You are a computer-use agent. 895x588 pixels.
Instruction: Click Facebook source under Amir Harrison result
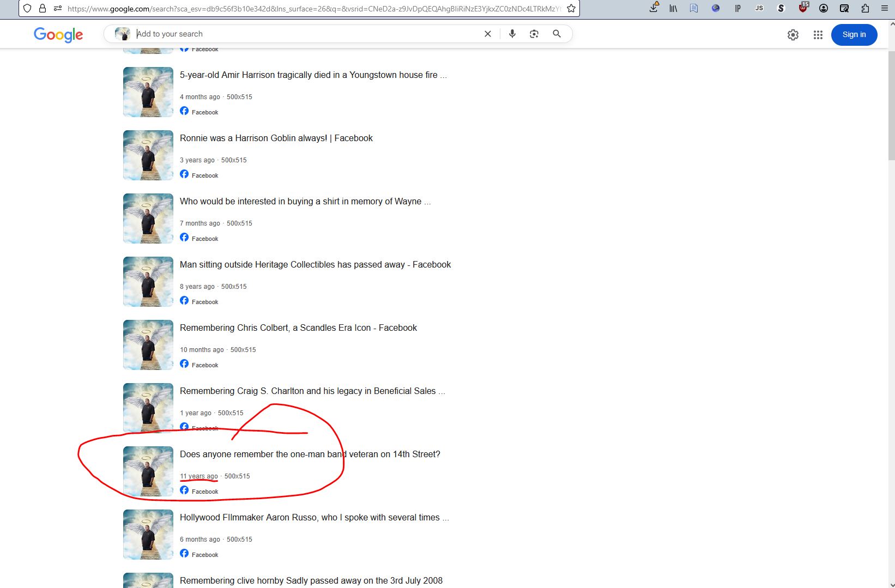pyautogui.click(x=199, y=112)
